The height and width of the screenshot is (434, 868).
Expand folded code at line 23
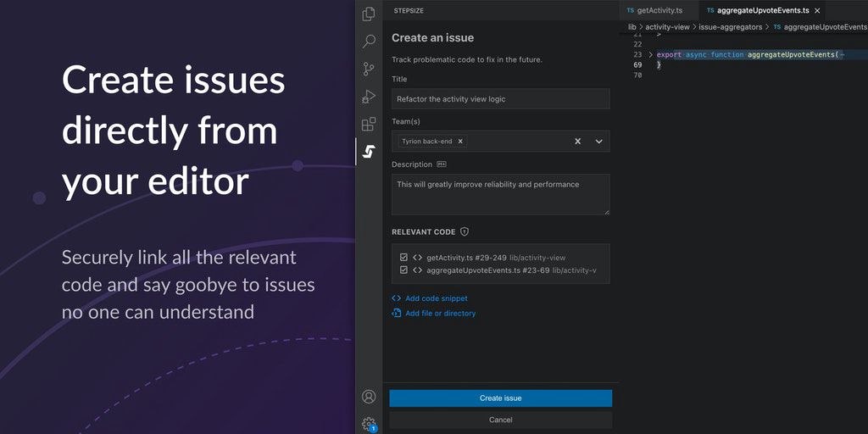[x=651, y=54]
